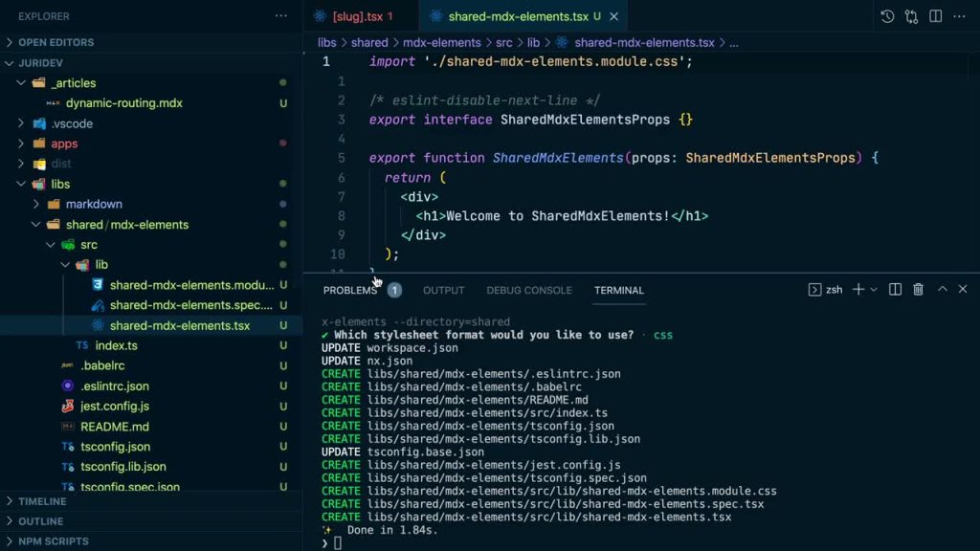Open the terminal profile dropdown chevron
The height and width of the screenshot is (551, 980).
tap(873, 289)
